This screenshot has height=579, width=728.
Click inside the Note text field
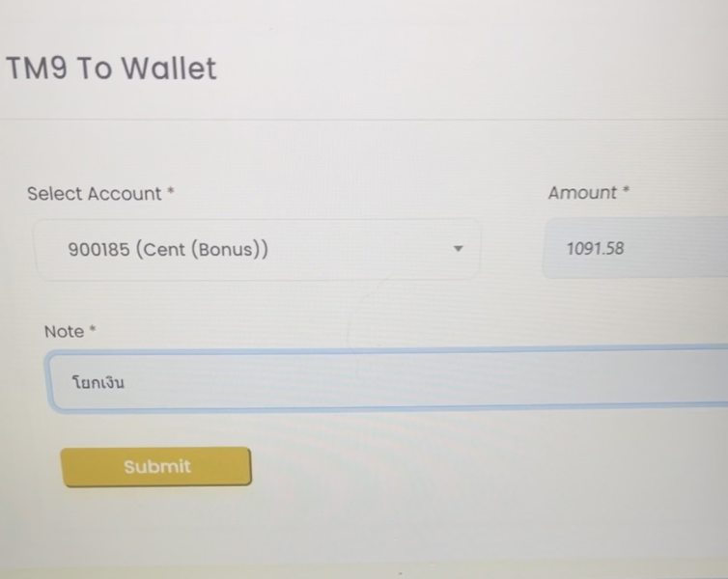click(386, 382)
